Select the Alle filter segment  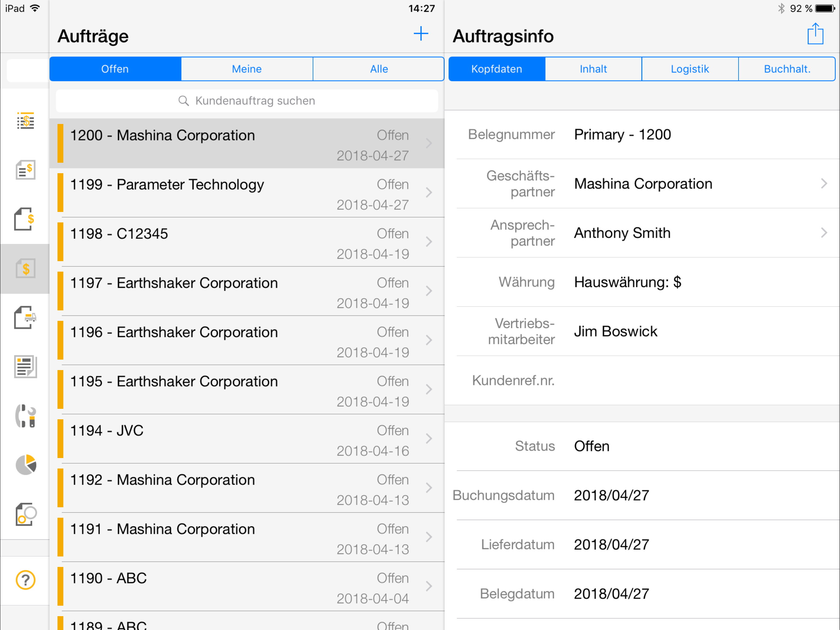378,69
